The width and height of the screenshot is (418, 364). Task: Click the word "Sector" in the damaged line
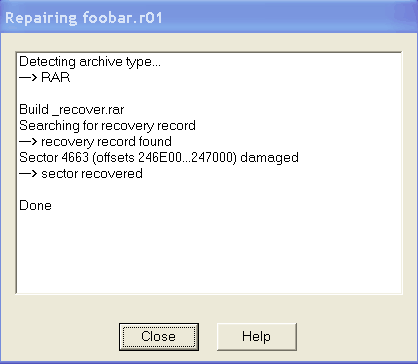coord(39,158)
